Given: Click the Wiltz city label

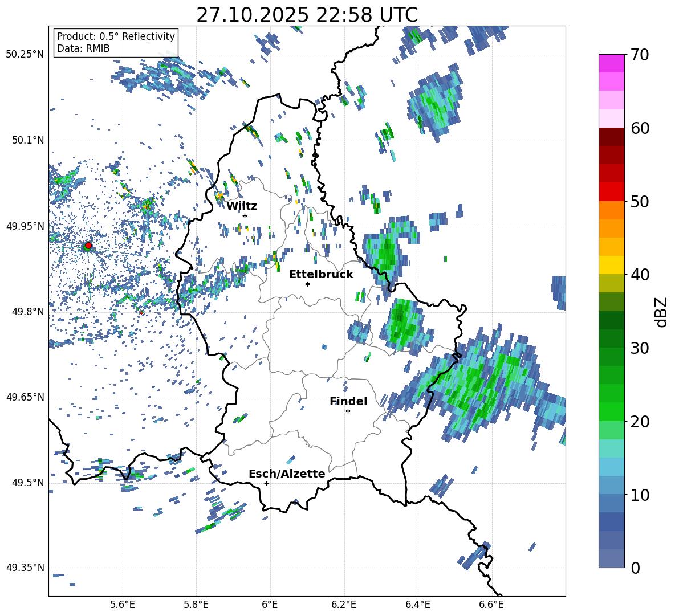Looking at the screenshot, I should 242,206.
